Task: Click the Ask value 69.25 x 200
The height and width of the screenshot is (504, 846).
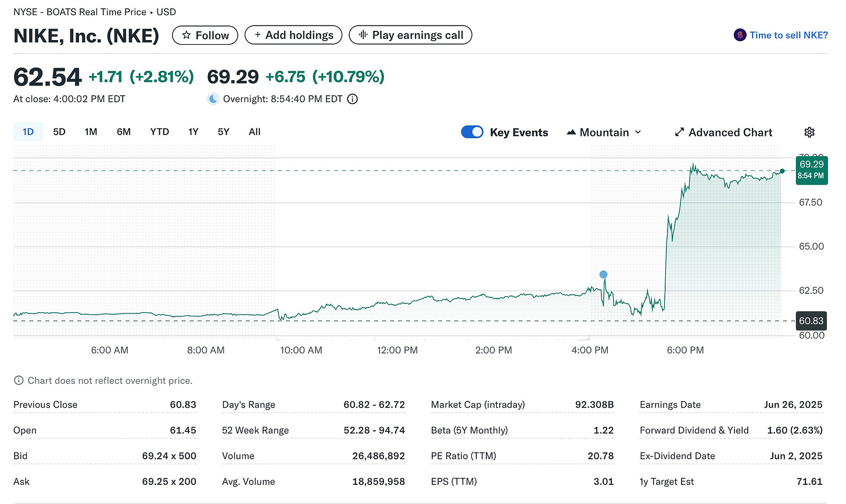Action: tap(169, 481)
